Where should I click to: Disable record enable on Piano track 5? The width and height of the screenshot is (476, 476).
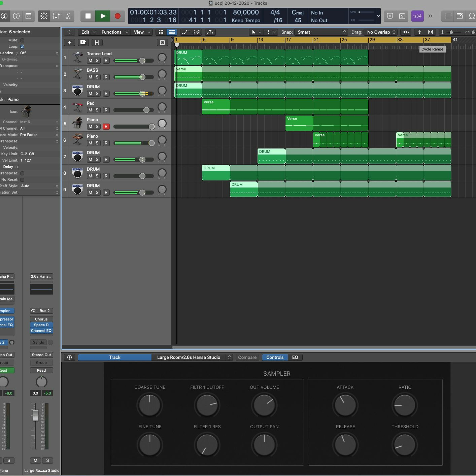click(x=106, y=127)
